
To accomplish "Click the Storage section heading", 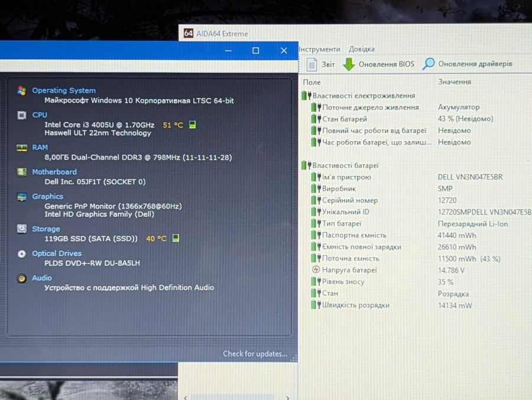I will point(46,229).
